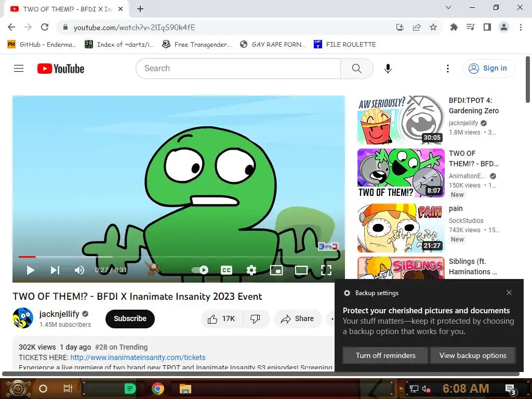Reload the current page
The height and width of the screenshot is (399, 532).
45,27
